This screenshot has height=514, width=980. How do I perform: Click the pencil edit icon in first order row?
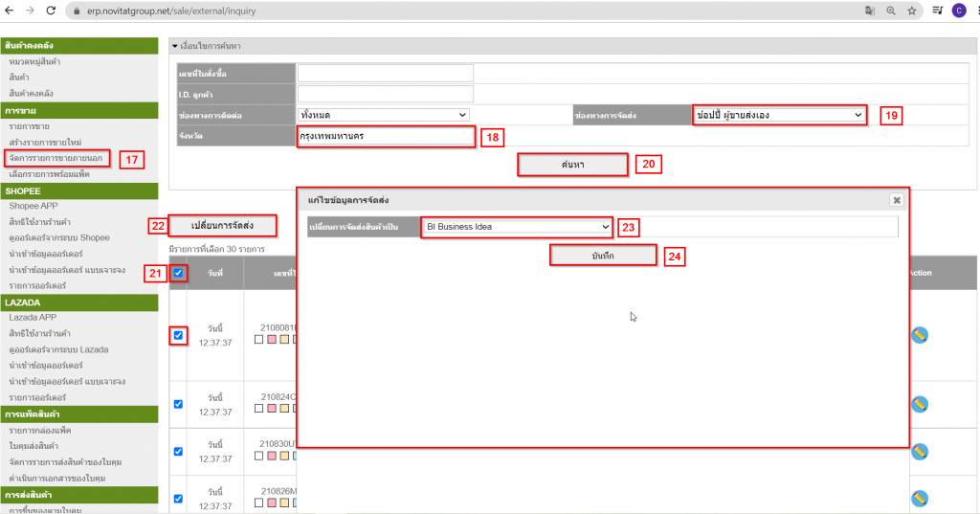click(x=919, y=335)
